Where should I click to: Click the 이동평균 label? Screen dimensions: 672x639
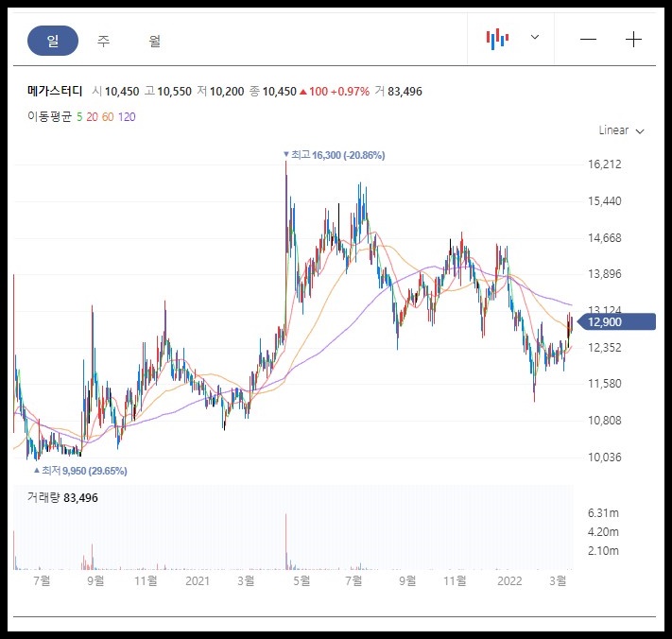pyautogui.click(x=49, y=116)
